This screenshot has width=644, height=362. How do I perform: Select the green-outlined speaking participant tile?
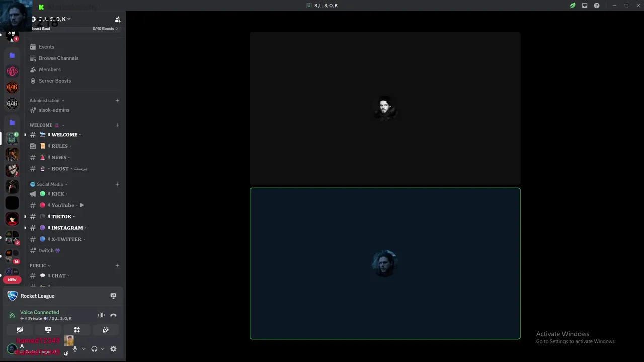click(x=385, y=263)
